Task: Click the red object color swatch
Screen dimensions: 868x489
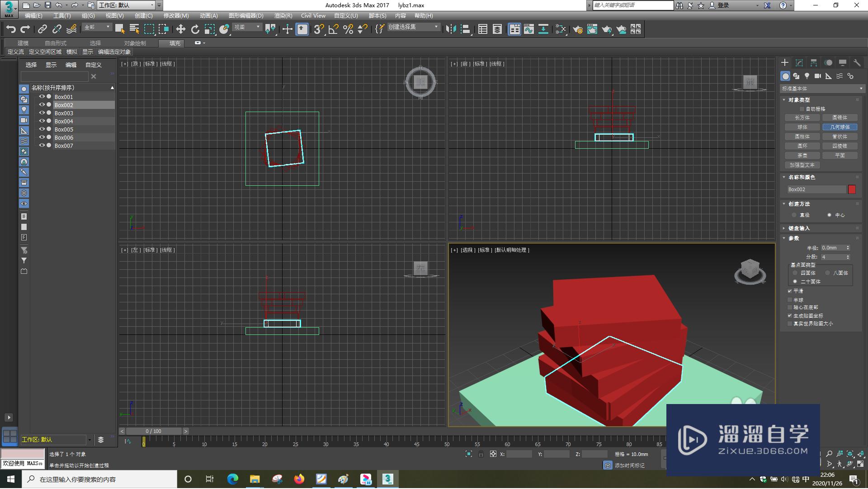Action: pos(852,189)
